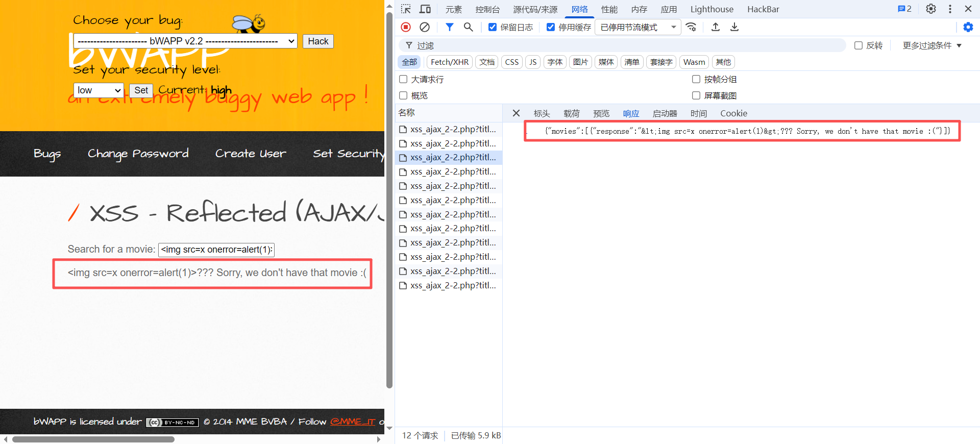Enable large request rows checkbox (大请求行)
Screen dimensions: 980x444
(x=403, y=79)
